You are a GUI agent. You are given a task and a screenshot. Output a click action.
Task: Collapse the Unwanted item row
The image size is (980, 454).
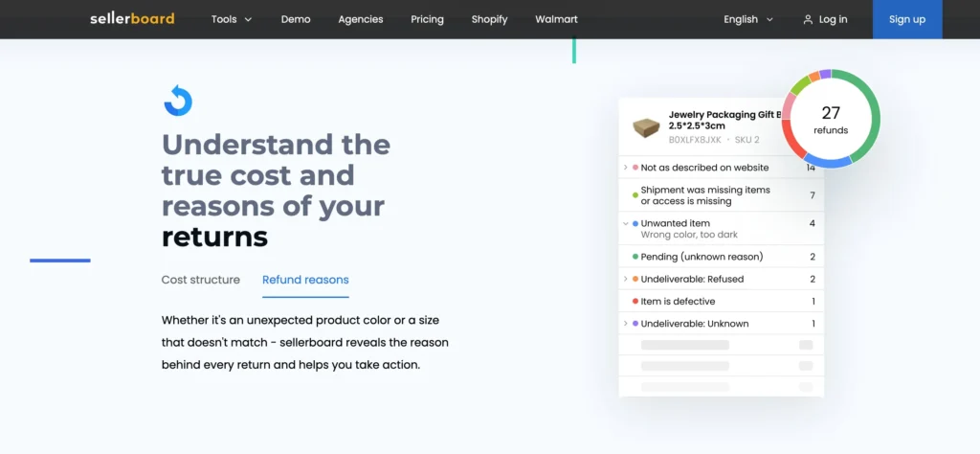coord(625,223)
